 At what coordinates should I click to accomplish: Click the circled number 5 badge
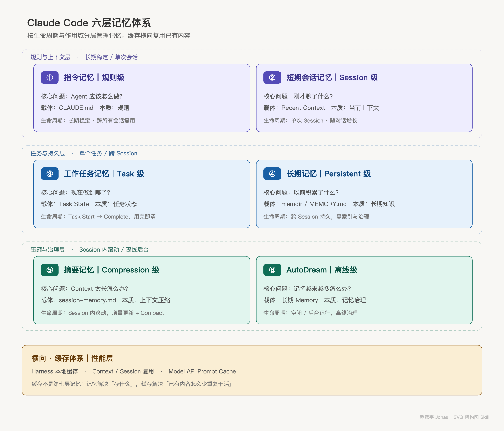click(50, 270)
